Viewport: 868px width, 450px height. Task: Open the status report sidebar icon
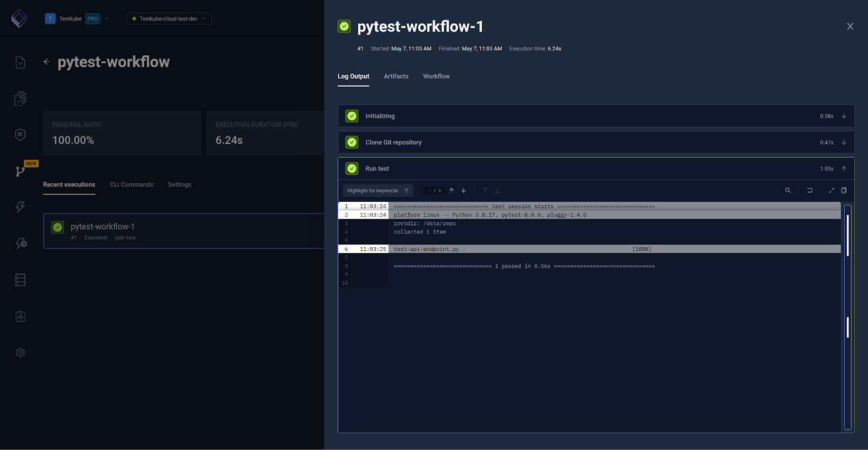coord(20,316)
